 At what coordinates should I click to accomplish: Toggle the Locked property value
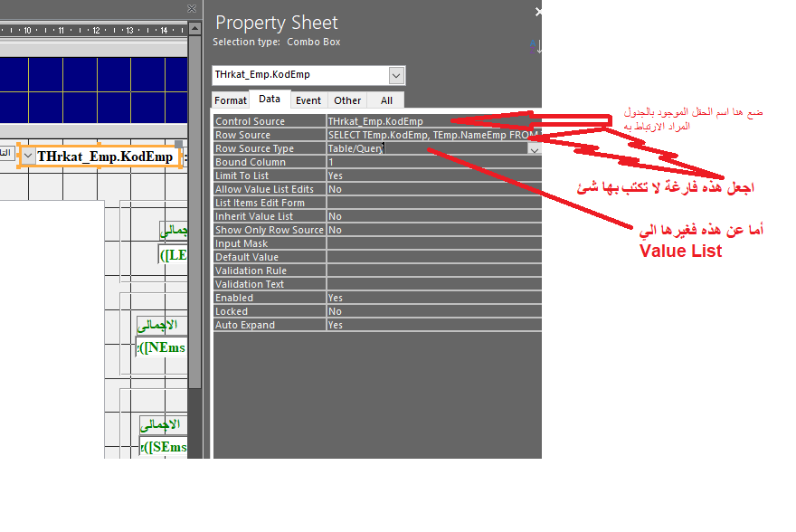433,311
